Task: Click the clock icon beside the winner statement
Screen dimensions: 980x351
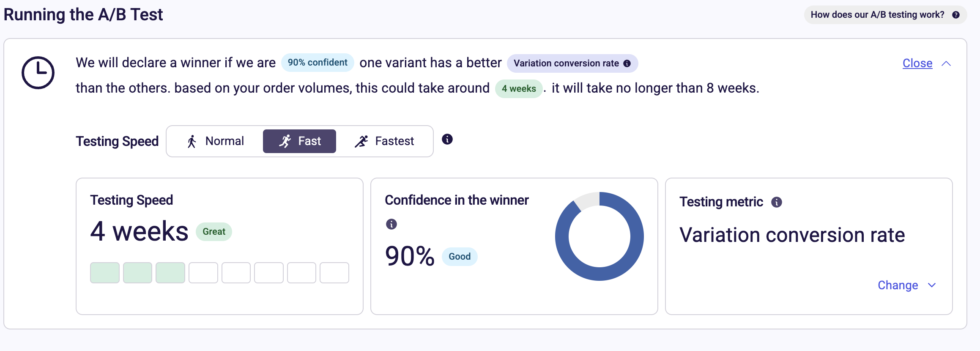Action: point(38,73)
